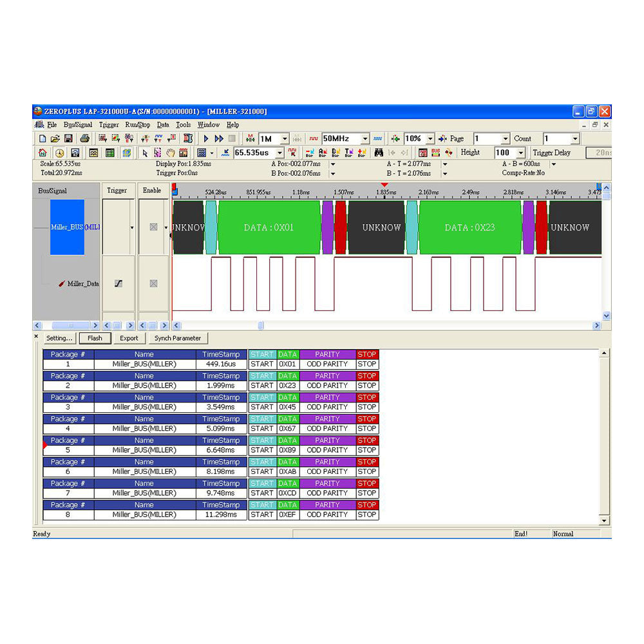Click the B Bar go-to icon
644x644 pixels.
(336, 153)
